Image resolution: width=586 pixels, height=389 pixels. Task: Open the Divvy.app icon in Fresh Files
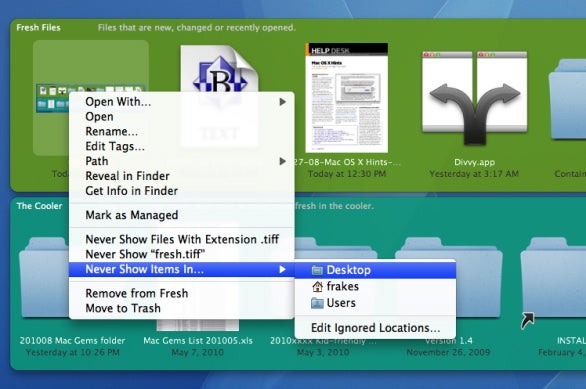[x=475, y=98]
